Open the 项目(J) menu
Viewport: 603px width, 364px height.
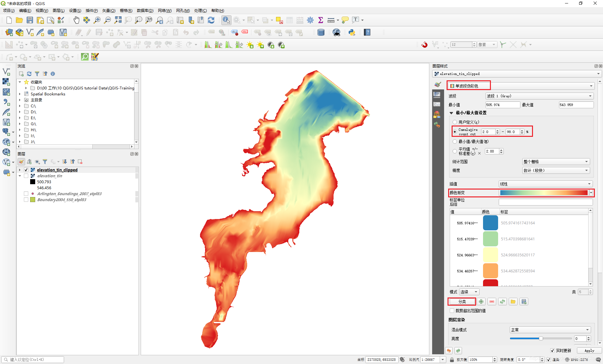(x=9, y=11)
